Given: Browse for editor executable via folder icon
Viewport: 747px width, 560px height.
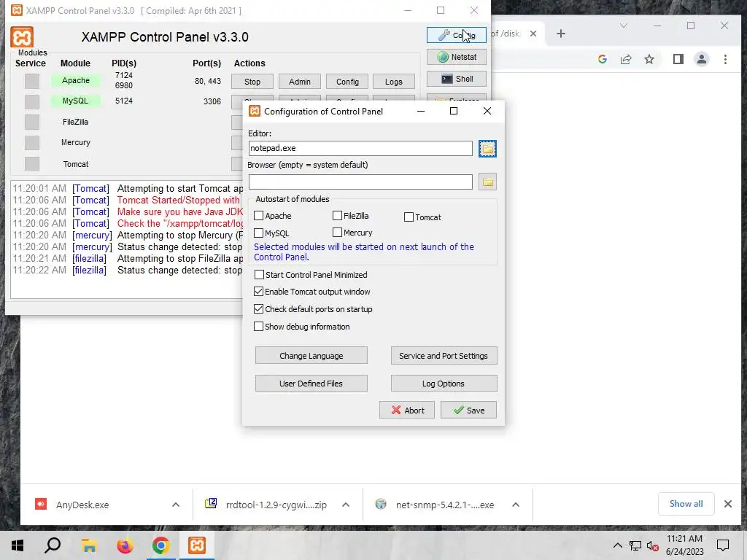Looking at the screenshot, I should [x=487, y=149].
